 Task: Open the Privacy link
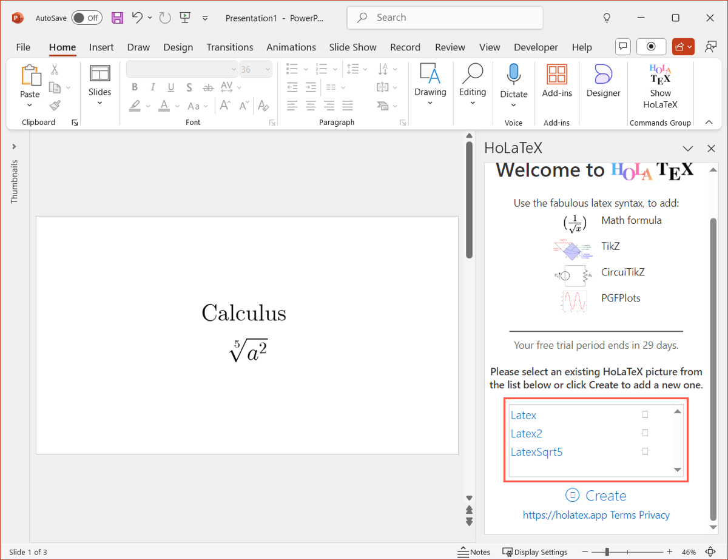click(x=654, y=515)
